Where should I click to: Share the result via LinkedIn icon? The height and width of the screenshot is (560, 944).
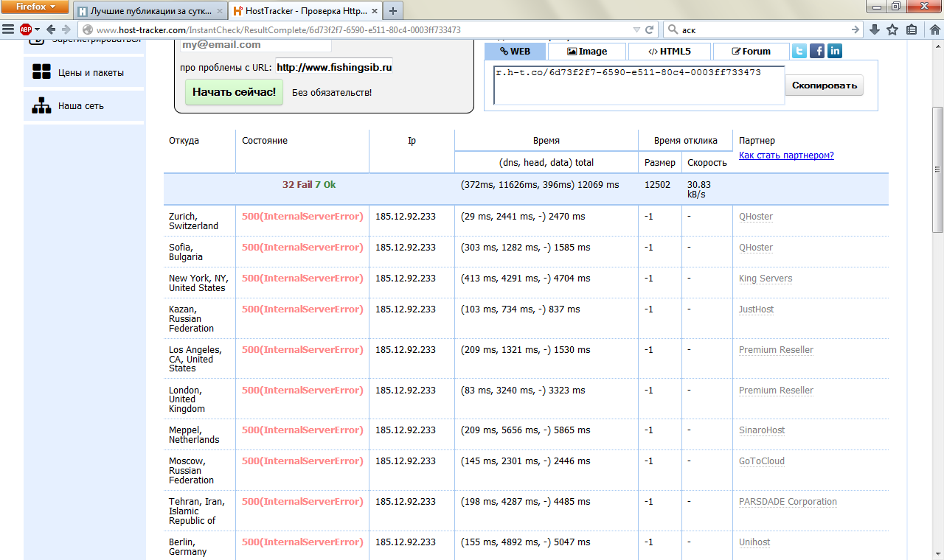click(835, 51)
